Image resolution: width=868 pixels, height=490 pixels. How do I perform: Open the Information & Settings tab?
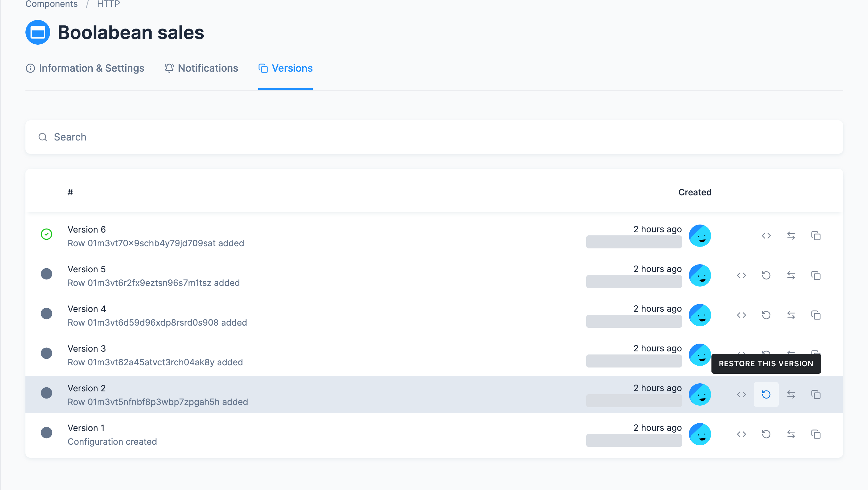coord(85,68)
